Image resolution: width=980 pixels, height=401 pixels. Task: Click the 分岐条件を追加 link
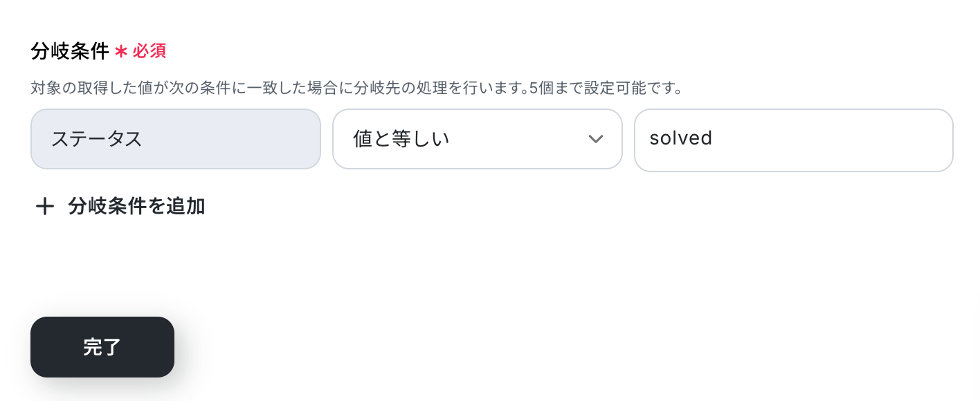click(136, 207)
